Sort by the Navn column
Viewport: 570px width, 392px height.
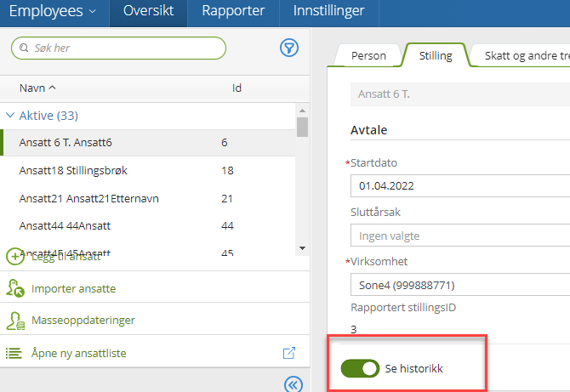[x=37, y=88]
